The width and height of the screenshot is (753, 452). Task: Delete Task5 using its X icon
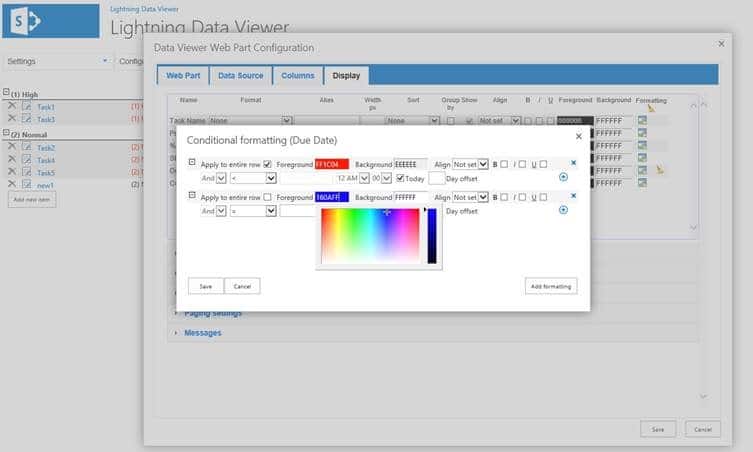click(x=12, y=172)
